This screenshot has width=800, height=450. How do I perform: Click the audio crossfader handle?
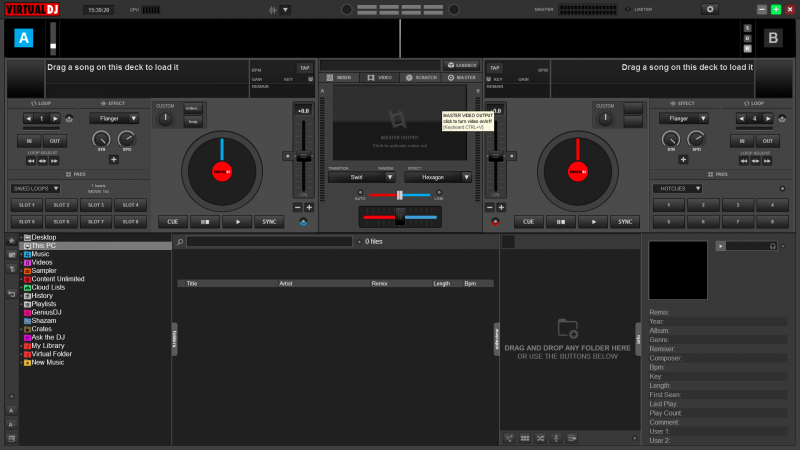pyautogui.click(x=400, y=217)
